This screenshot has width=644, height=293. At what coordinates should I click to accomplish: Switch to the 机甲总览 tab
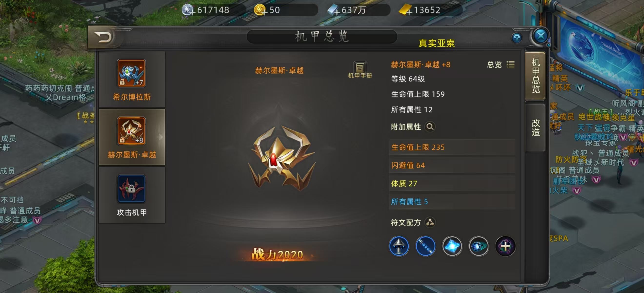point(535,76)
